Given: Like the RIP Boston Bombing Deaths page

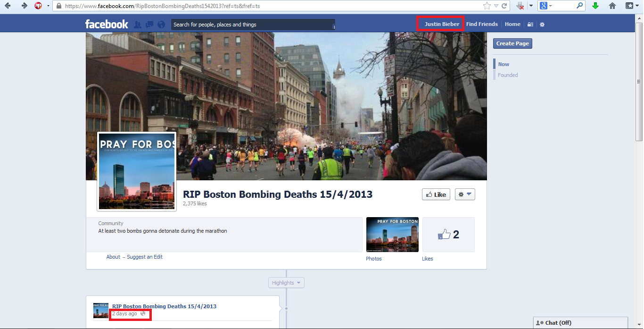Looking at the screenshot, I should (x=436, y=194).
